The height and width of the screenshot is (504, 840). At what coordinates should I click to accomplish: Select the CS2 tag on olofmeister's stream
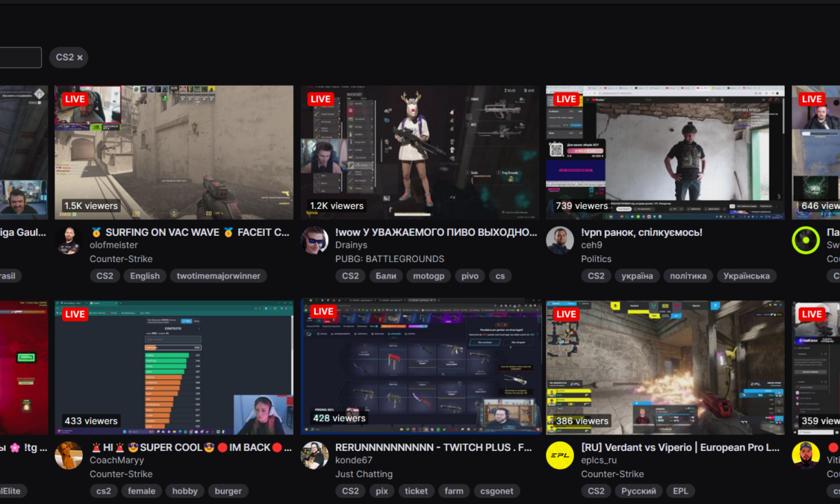click(x=105, y=276)
